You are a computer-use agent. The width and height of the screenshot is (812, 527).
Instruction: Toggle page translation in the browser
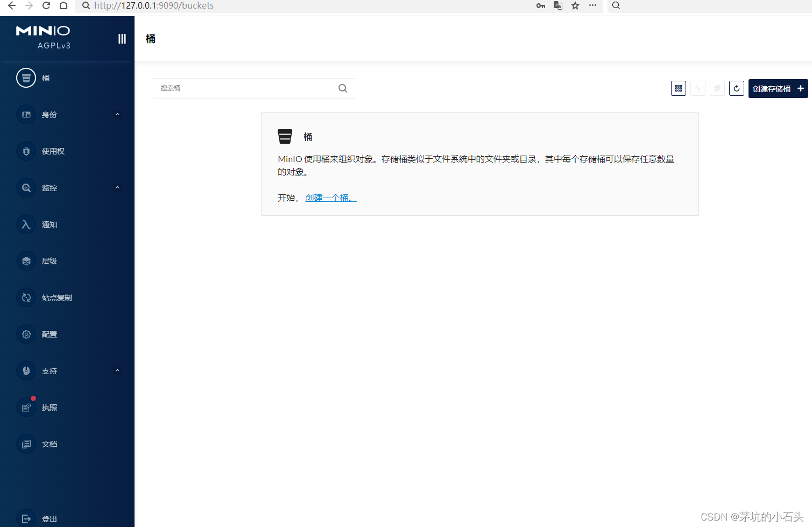click(557, 5)
